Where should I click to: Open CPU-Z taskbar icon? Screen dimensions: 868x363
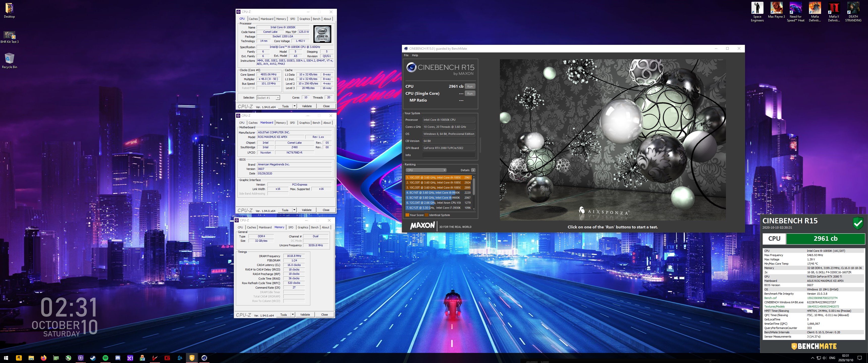pos(81,358)
